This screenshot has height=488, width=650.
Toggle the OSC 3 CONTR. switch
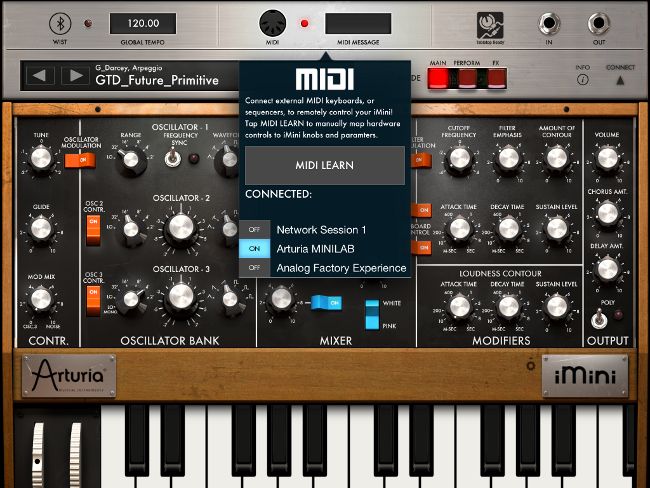(93, 301)
